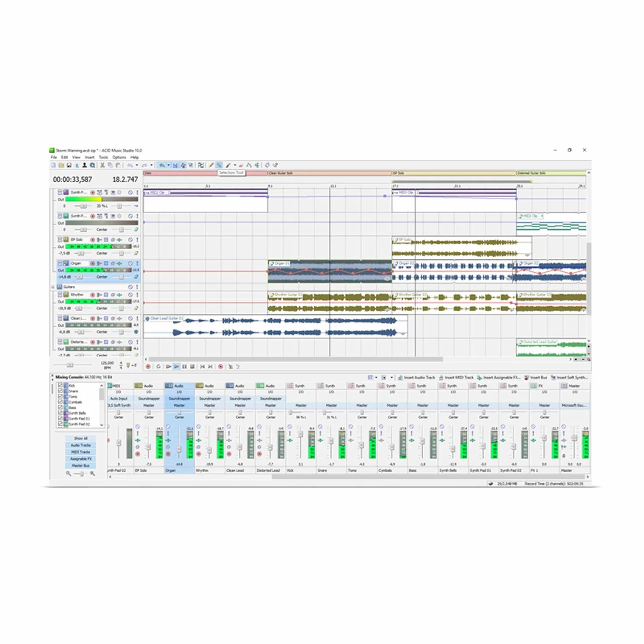644x644 pixels.
Task: Click Insert MIDI Track button
Action: click(x=456, y=377)
